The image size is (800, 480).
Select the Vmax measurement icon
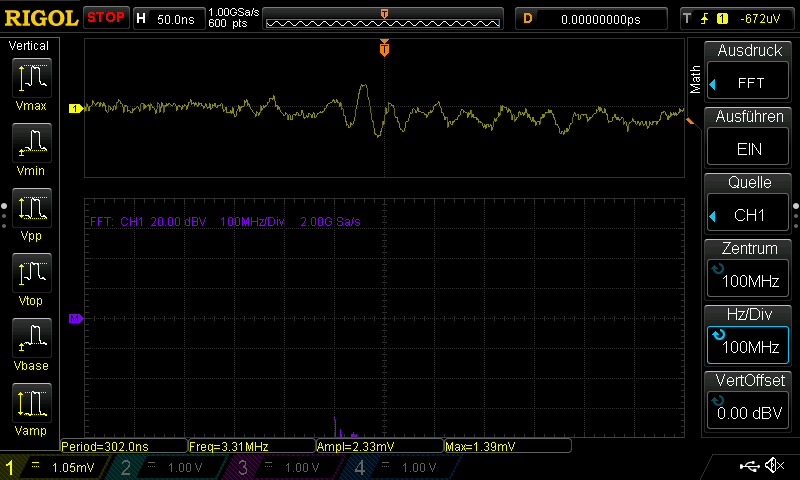tap(32, 78)
